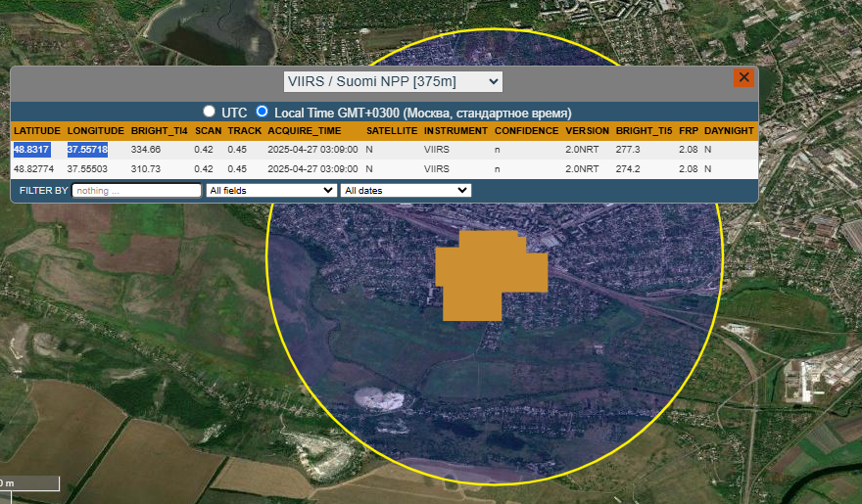Select the highlighted latitude value 48.8317
This screenshot has height=504, width=862.
pos(31,149)
